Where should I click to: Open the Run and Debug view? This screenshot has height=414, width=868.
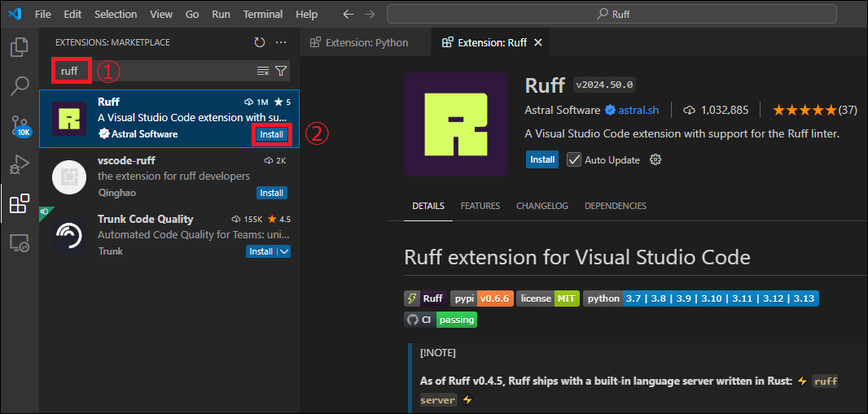tap(20, 164)
